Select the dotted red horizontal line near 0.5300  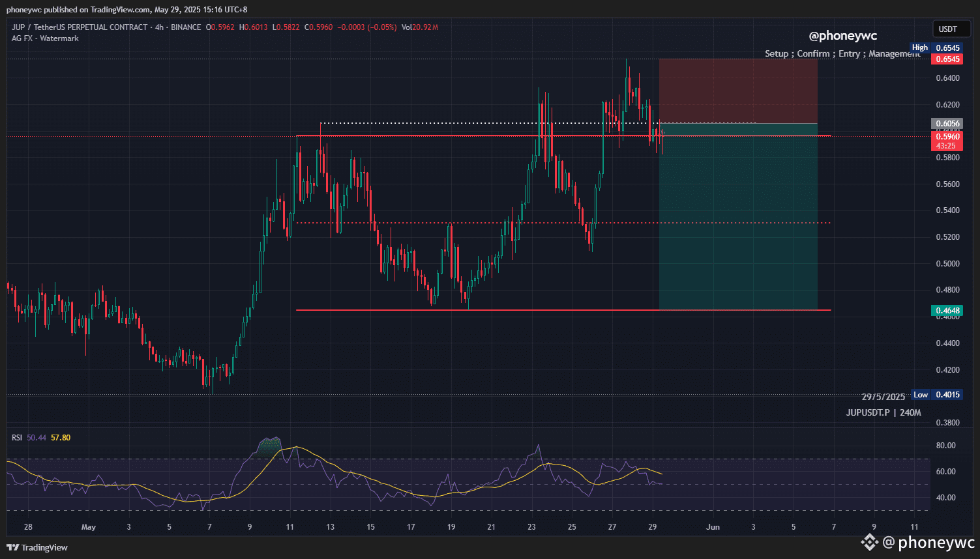563,223
